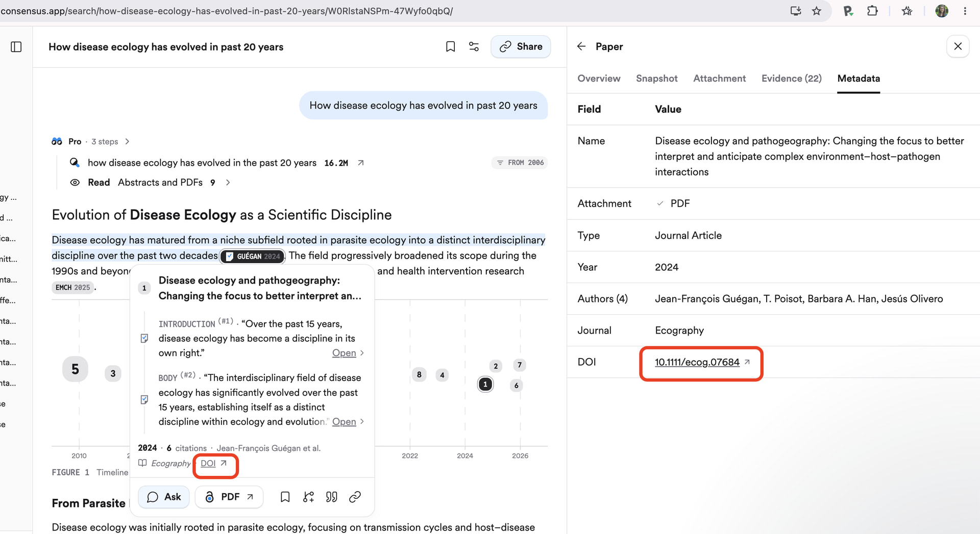Viewport: 980px width, 534px height.
Task: Open browser bookmarks list star icon
Action: 907,11
